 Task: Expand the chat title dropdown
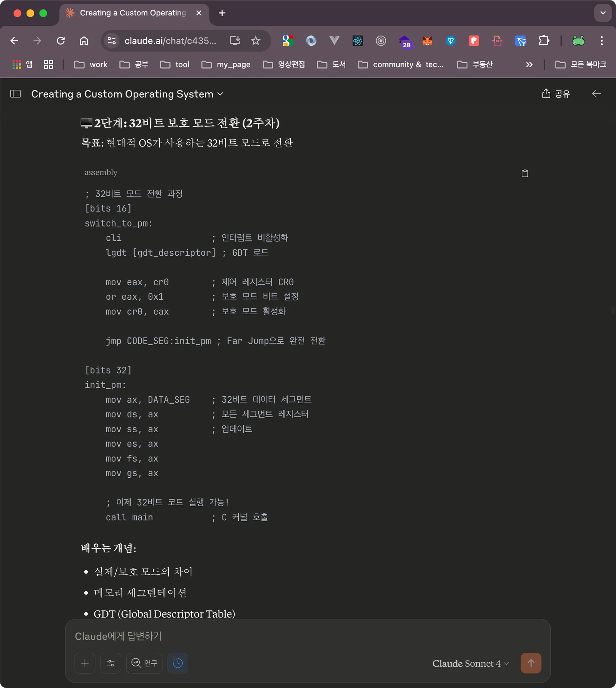pos(220,94)
